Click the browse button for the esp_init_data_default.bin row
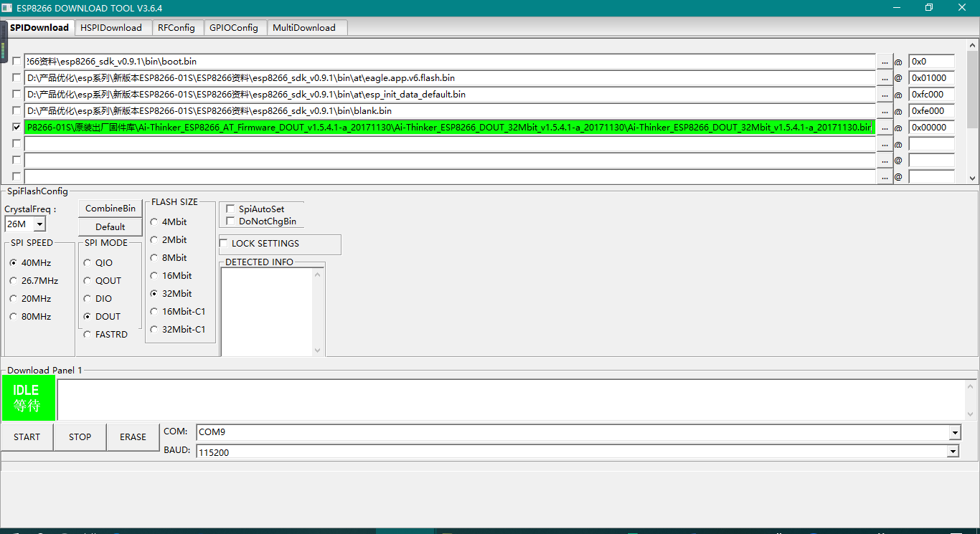The height and width of the screenshot is (534, 980). [x=885, y=95]
